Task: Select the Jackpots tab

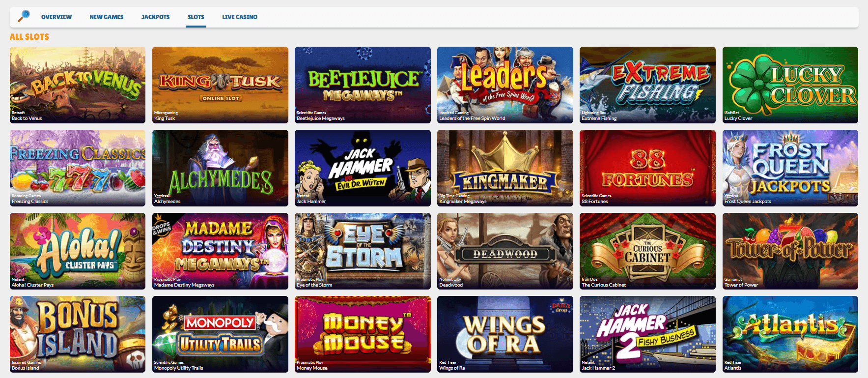Action: 155,17
